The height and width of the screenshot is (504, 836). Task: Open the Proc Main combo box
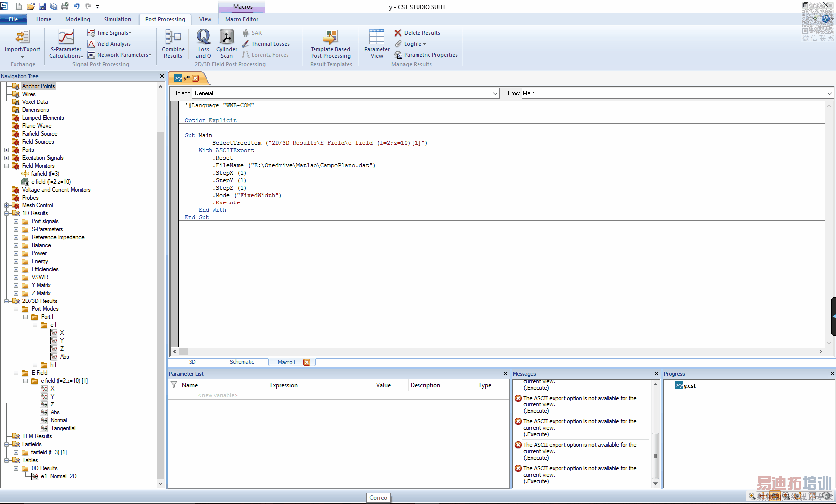coord(677,93)
